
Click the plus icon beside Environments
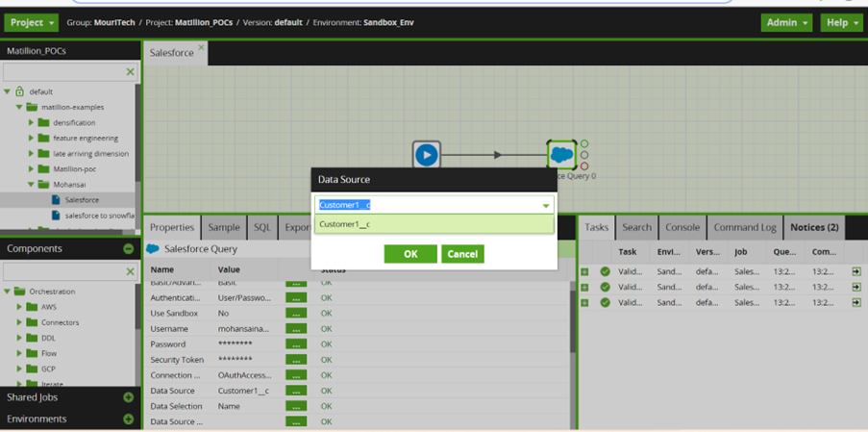point(129,419)
